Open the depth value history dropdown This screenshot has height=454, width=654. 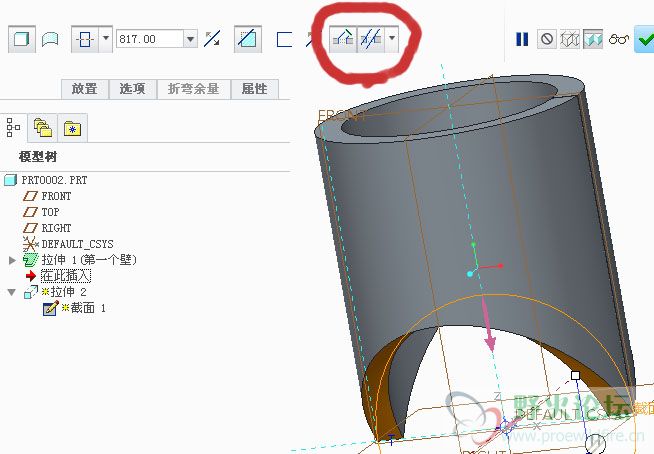pos(190,39)
